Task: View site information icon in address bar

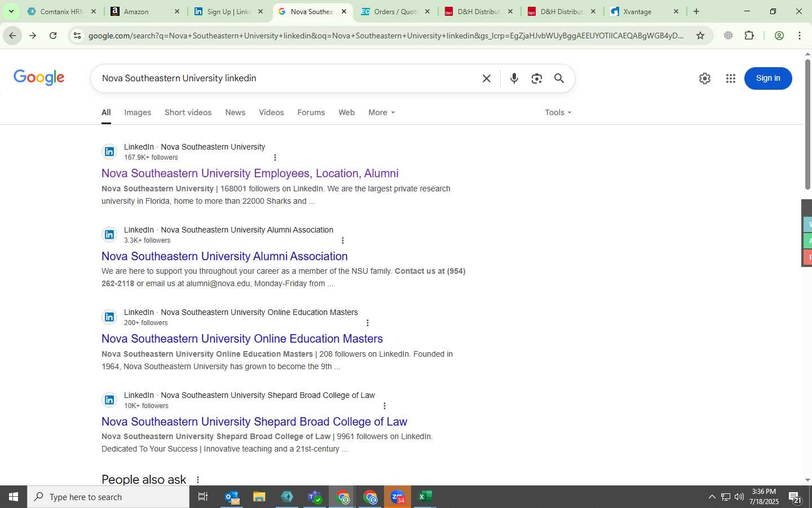Action: tap(77, 36)
